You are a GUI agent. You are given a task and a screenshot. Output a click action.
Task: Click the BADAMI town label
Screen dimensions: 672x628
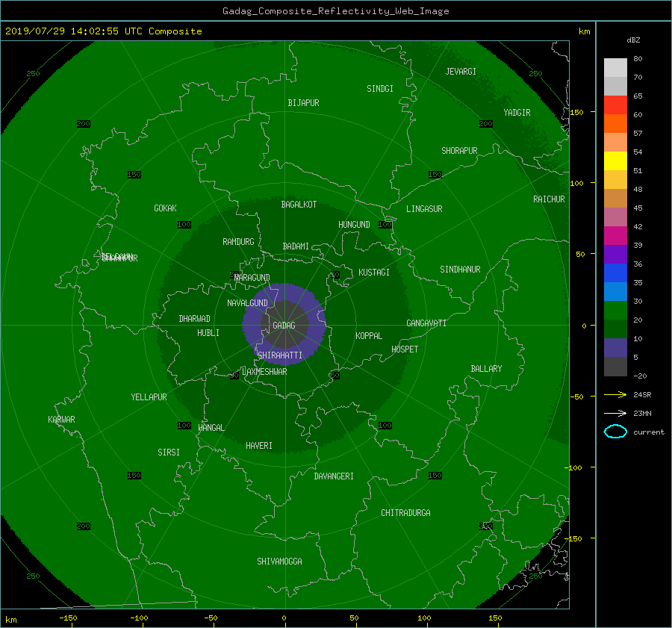(296, 246)
